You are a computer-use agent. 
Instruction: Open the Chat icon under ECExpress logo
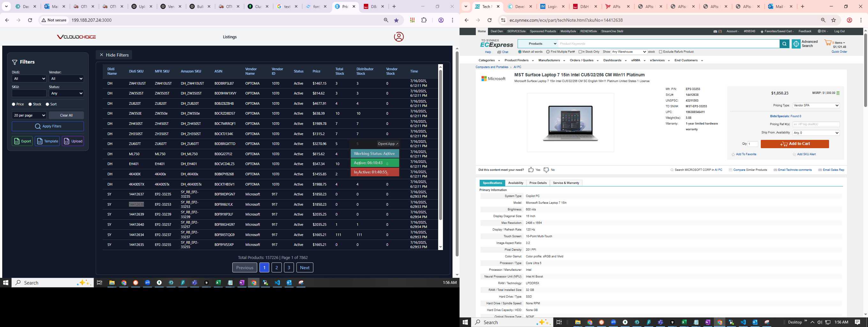(499, 52)
